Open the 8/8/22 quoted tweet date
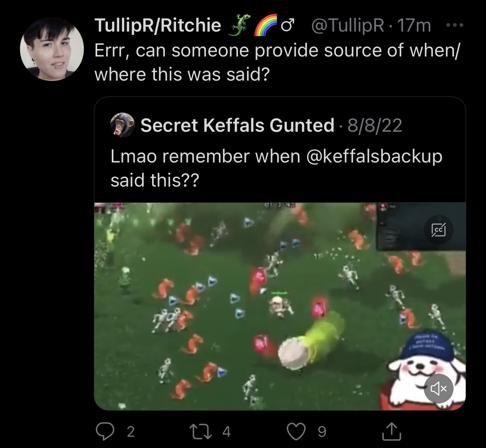This screenshot has height=448, width=486. 375,125
